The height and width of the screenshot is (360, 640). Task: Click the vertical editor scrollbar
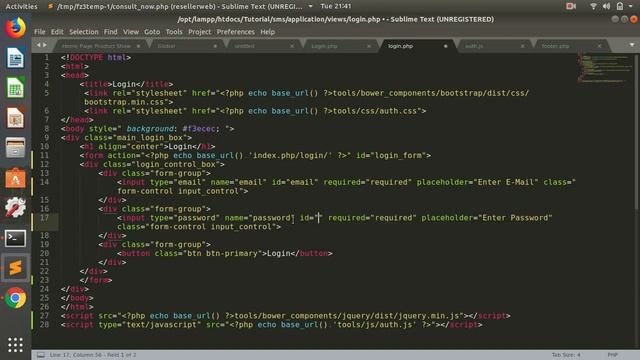pyautogui.click(x=636, y=133)
